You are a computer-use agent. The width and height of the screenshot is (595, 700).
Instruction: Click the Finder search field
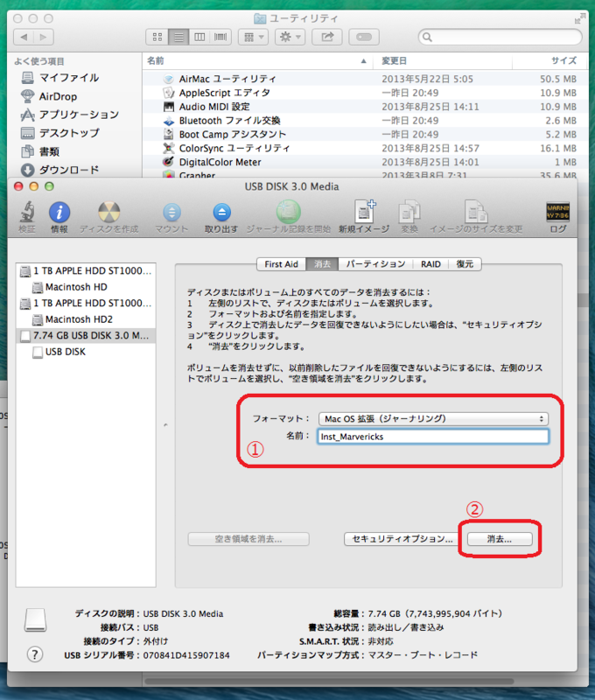[x=500, y=37]
